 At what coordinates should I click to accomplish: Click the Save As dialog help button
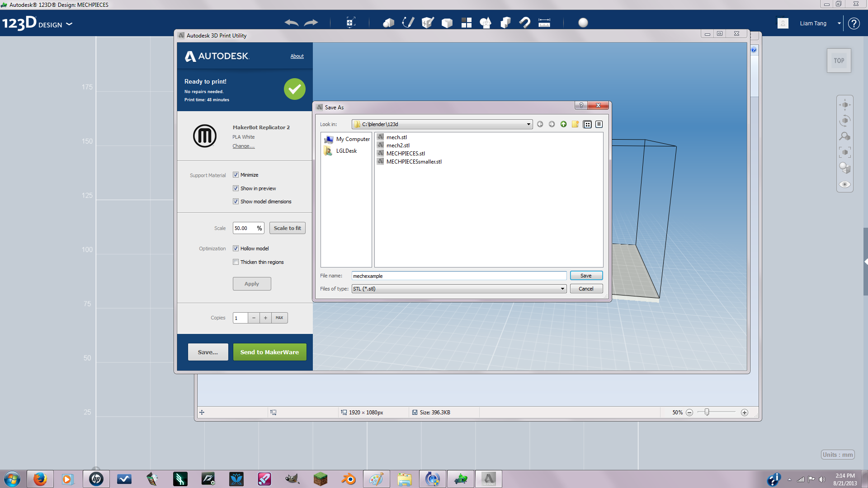tap(581, 105)
